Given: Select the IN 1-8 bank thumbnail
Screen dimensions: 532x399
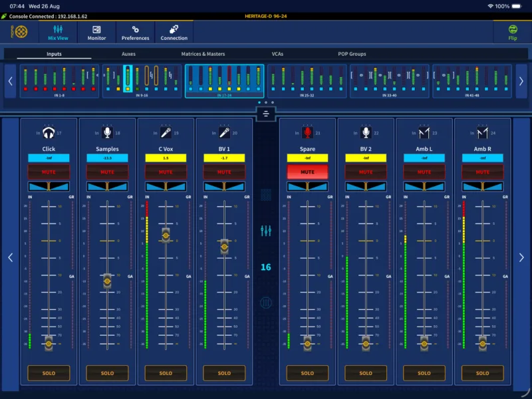Looking at the screenshot, I should (x=59, y=81).
